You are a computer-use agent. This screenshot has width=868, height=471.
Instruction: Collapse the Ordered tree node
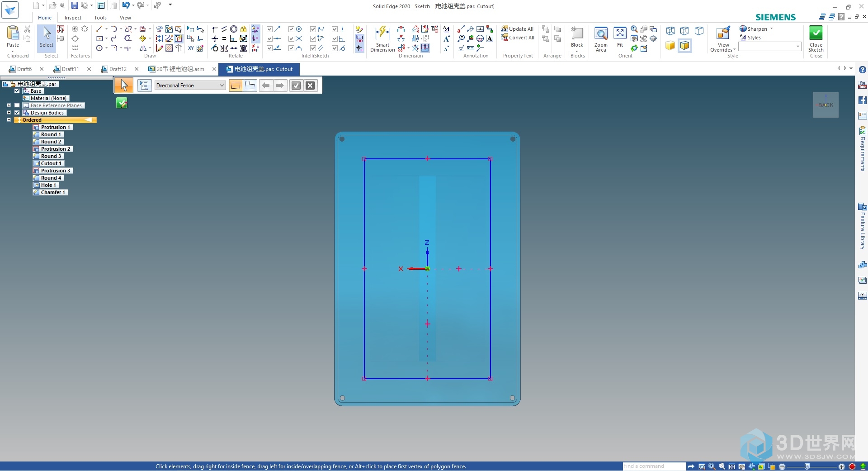click(x=9, y=120)
